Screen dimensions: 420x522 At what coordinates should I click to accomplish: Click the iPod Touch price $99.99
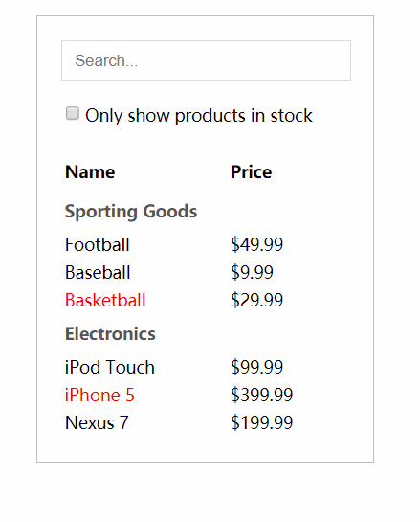click(256, 367)
